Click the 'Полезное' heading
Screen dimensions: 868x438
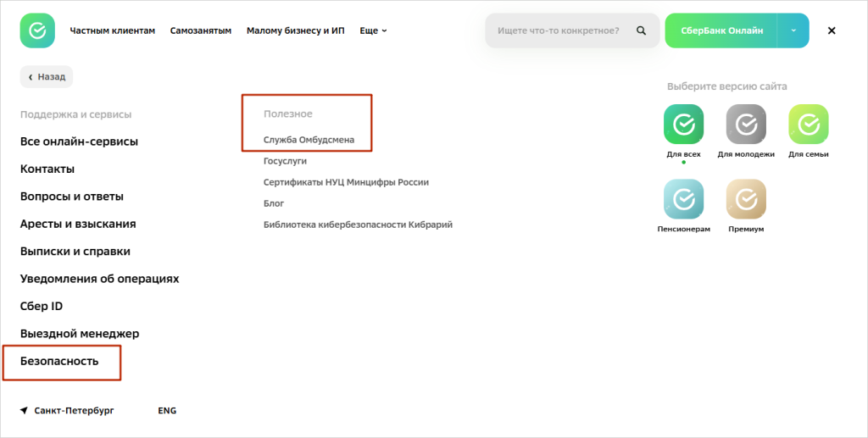pos(288,114)
